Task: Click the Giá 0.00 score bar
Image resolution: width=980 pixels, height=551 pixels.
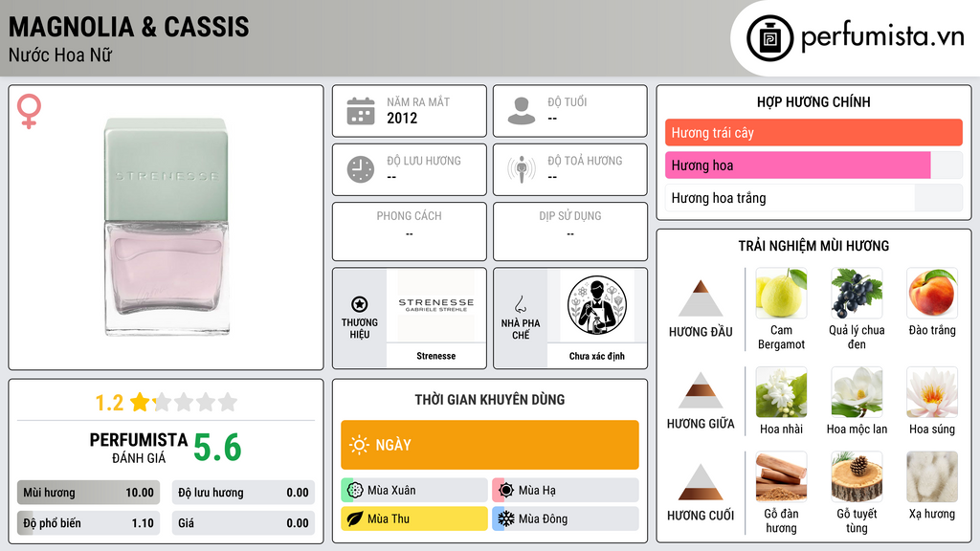Action: click(243, 523)
